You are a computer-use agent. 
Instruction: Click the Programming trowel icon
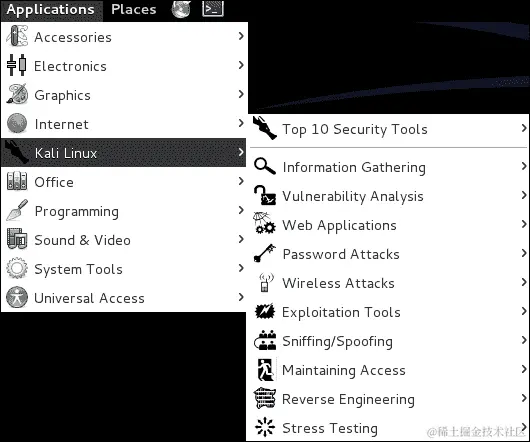point(17,211)
